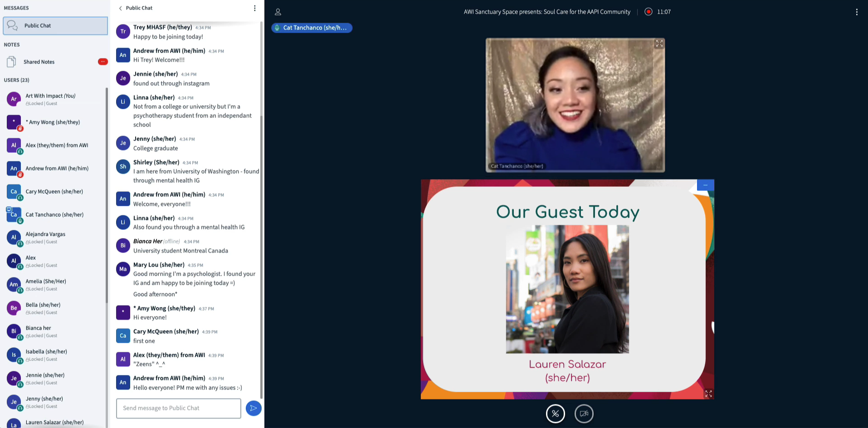868x428 pixels.
Task: Click Alejandra Vargas 'Al' avatar
Action: pos(14,237)
